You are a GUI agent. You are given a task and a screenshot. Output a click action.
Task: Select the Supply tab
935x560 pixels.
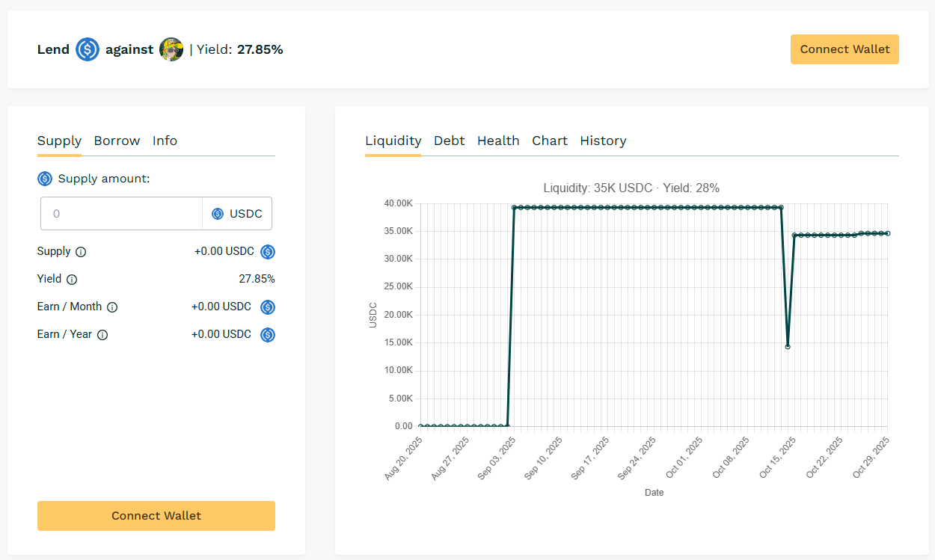coord(59,141)
